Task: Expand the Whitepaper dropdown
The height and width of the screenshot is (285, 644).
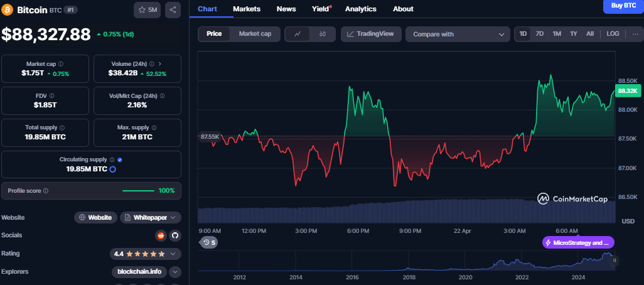Action: pos(151,217)
